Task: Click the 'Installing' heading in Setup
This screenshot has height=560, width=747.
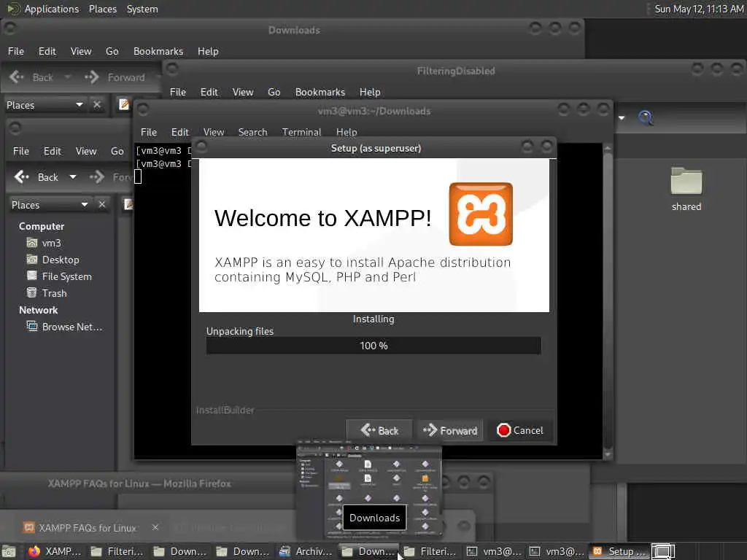Action: (x=373, y=319)
